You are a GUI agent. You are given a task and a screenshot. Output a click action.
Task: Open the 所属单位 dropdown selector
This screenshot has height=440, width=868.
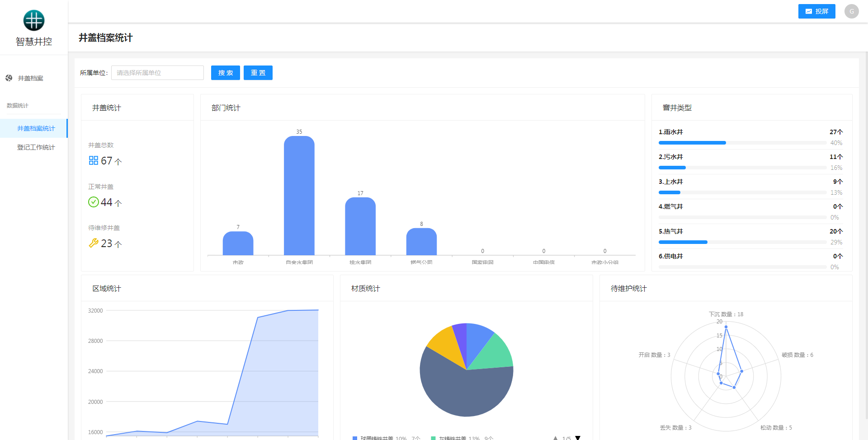pos(157,73)
